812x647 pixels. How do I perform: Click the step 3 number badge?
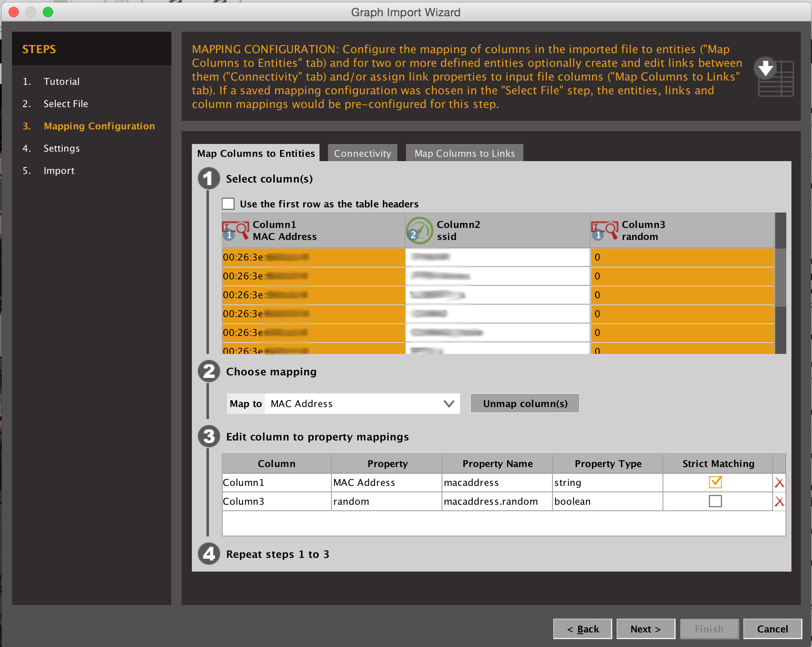click(x=209, y=437)
